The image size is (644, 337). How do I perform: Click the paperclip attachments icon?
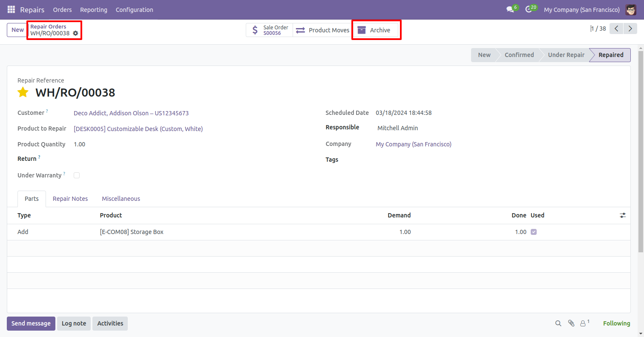click(571, 323)
